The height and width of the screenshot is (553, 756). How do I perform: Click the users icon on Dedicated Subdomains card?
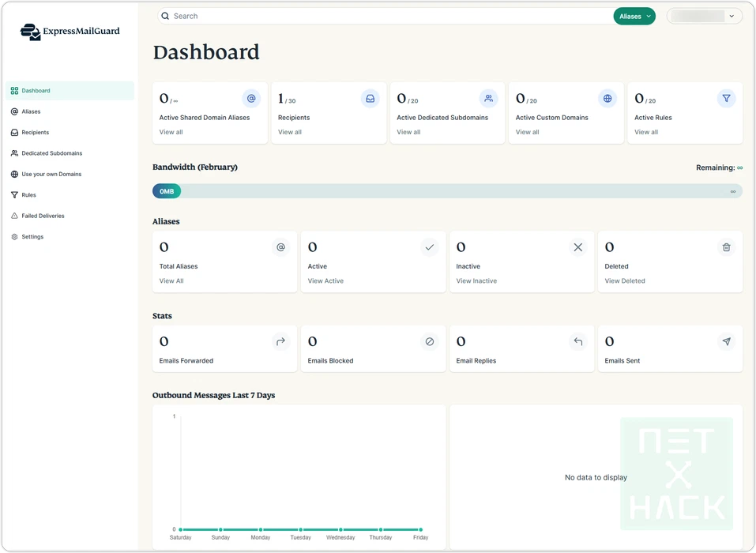coord(488,99)
